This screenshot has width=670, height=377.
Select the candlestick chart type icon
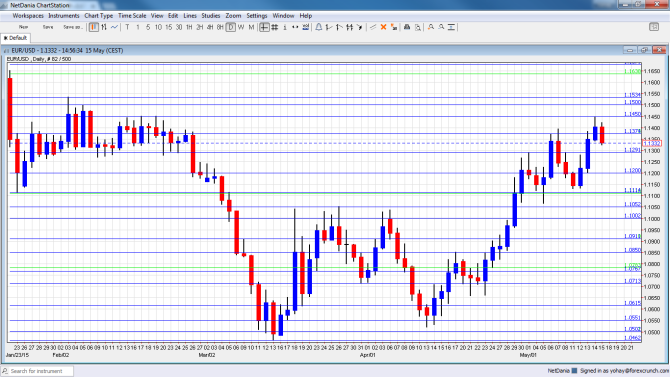tap(94, 27)
